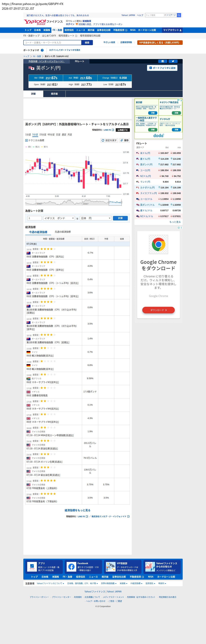
Task: Click the stock code search input field
Action: point(53,43)
